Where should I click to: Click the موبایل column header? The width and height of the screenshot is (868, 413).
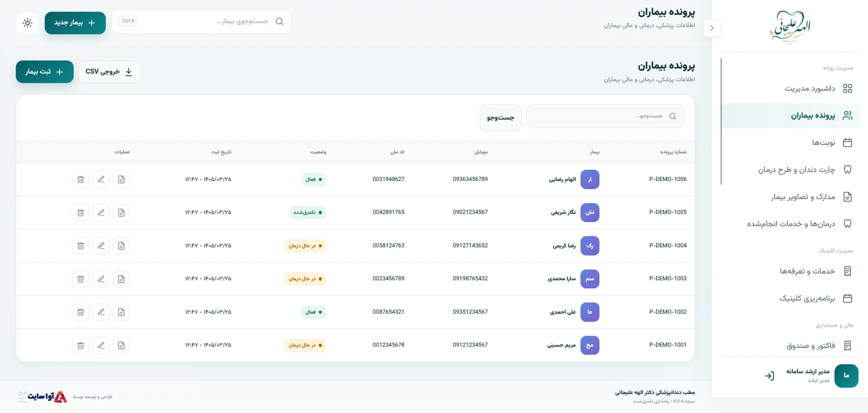pyautogui.click(x=481, y=152)
